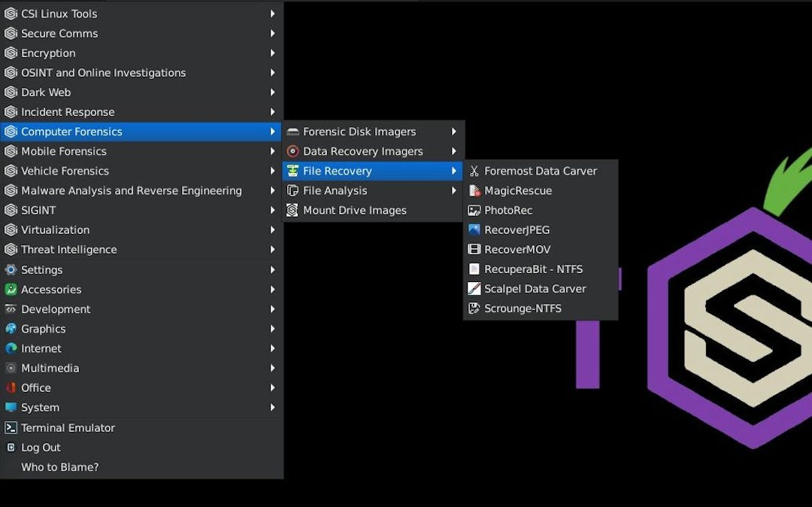Click the RecoverJPEG picture icon
This screenshot has width=812, height=507.
(474, 230)
